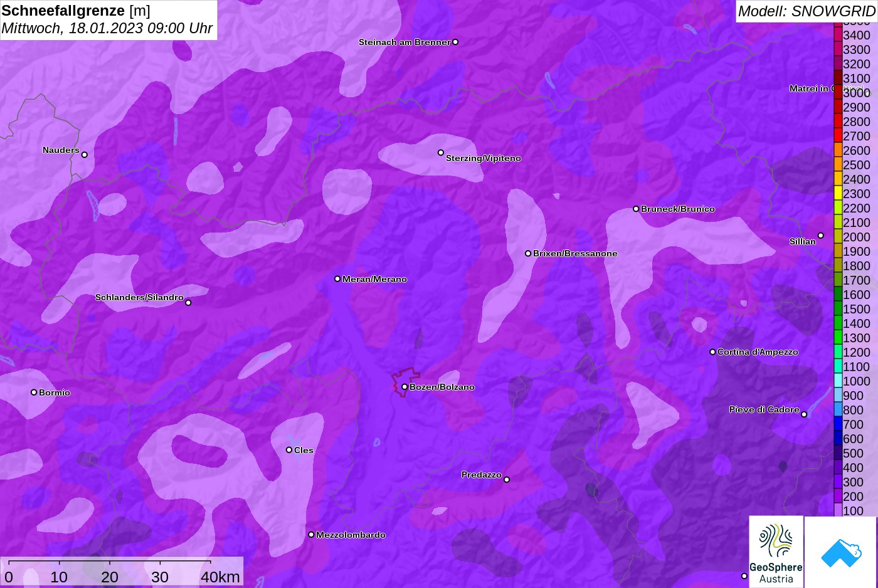Click the Nauders location marker dot

coord(85,154)
